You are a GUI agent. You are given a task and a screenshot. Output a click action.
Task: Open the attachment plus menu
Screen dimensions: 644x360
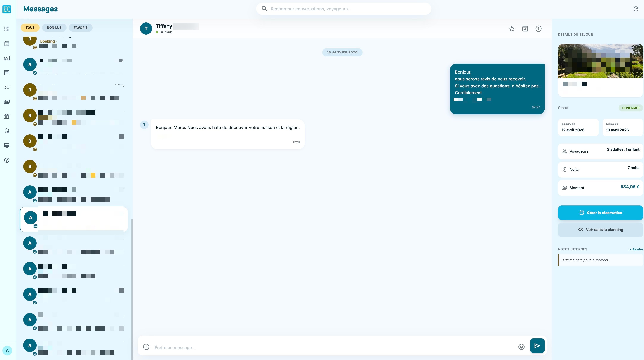click(146, 347)
